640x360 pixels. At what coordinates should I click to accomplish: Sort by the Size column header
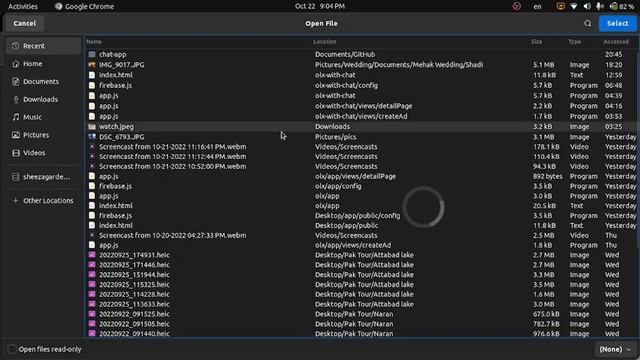[536, 42]
